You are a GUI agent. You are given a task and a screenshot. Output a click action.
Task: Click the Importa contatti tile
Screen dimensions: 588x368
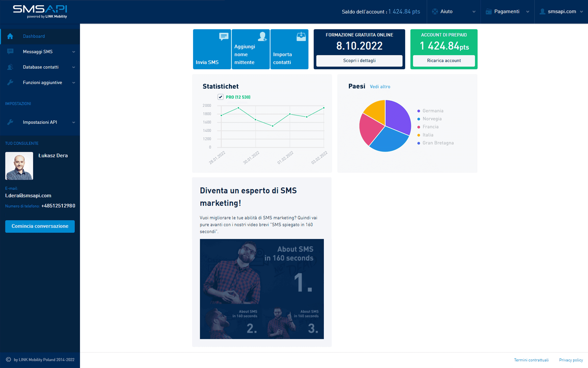(289, 49)
